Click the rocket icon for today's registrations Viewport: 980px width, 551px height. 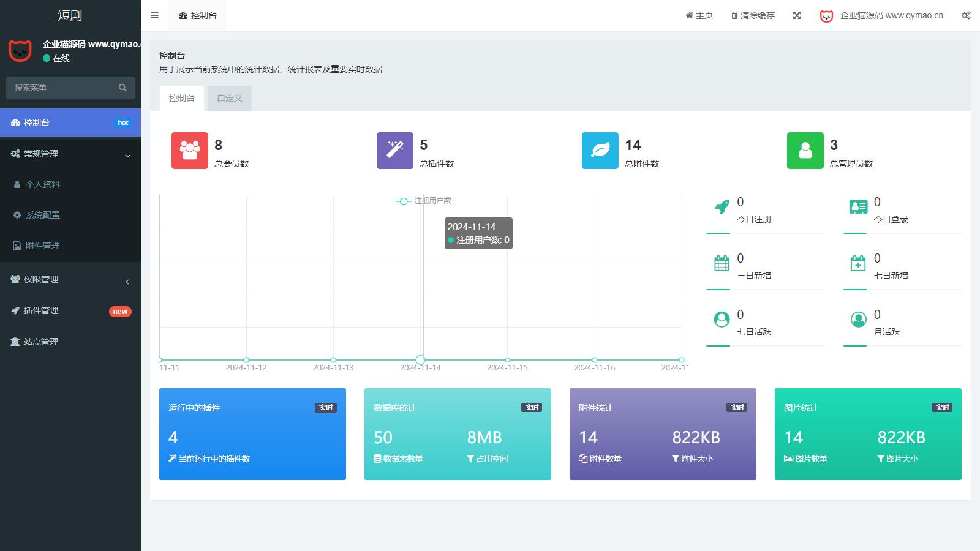click(722, 207)
